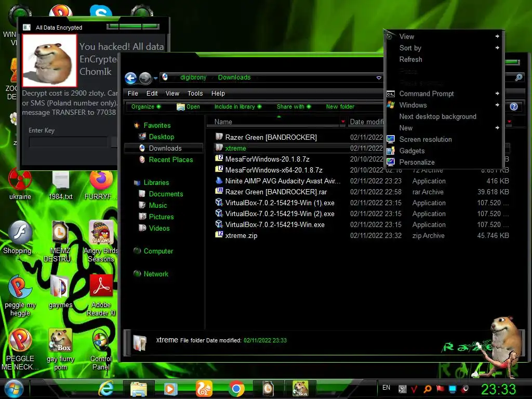Open the hamster Box desktop icon
Viewport: 532px width, 399px height.
60,350
